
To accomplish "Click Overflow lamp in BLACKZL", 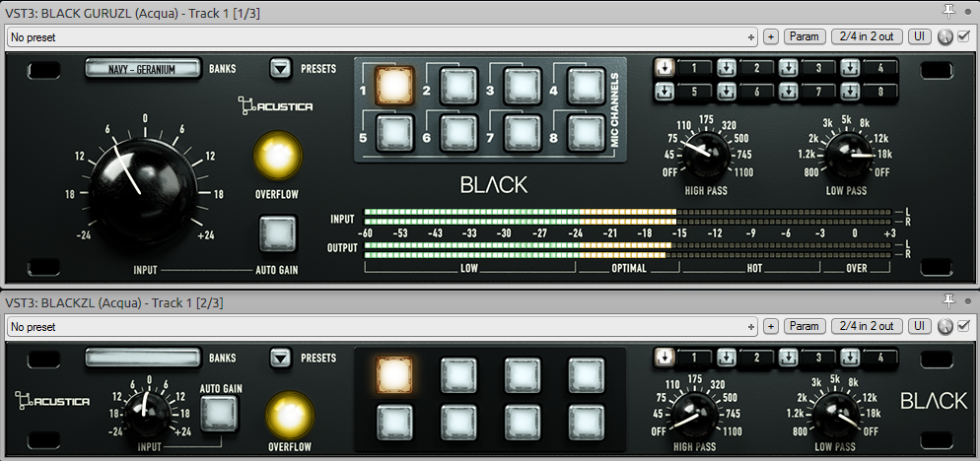I will click(290, 418).
